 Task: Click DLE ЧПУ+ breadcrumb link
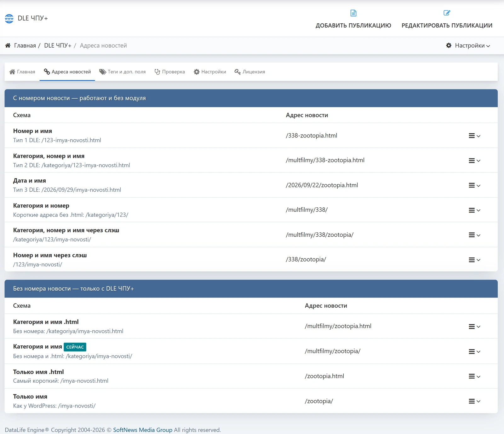click(x=58, y=45)
